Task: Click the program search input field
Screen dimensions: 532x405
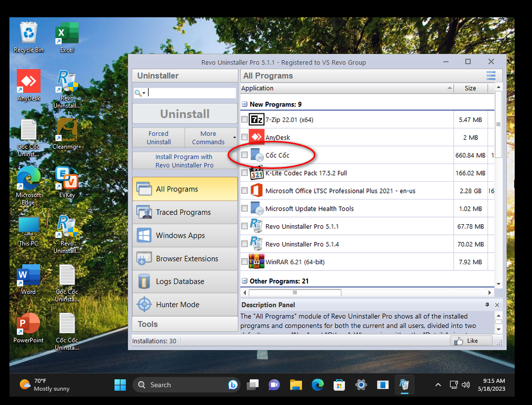Action: (x=192, y=93)
